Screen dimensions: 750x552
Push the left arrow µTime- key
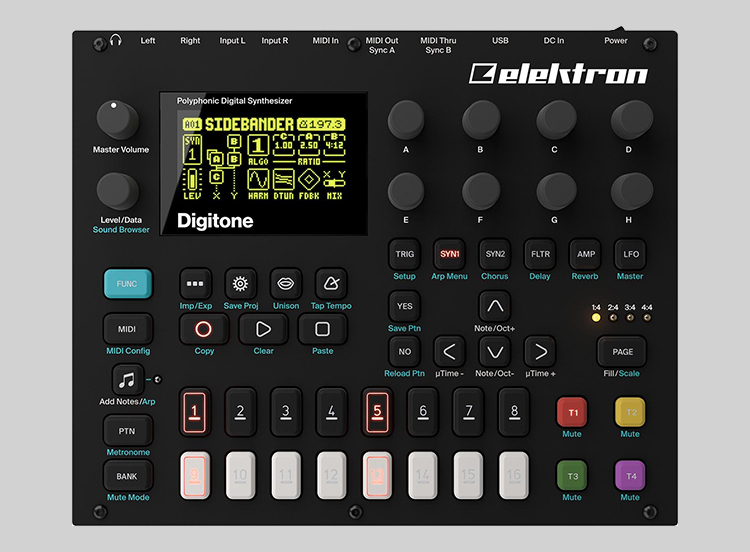click(x=449, y=352)
